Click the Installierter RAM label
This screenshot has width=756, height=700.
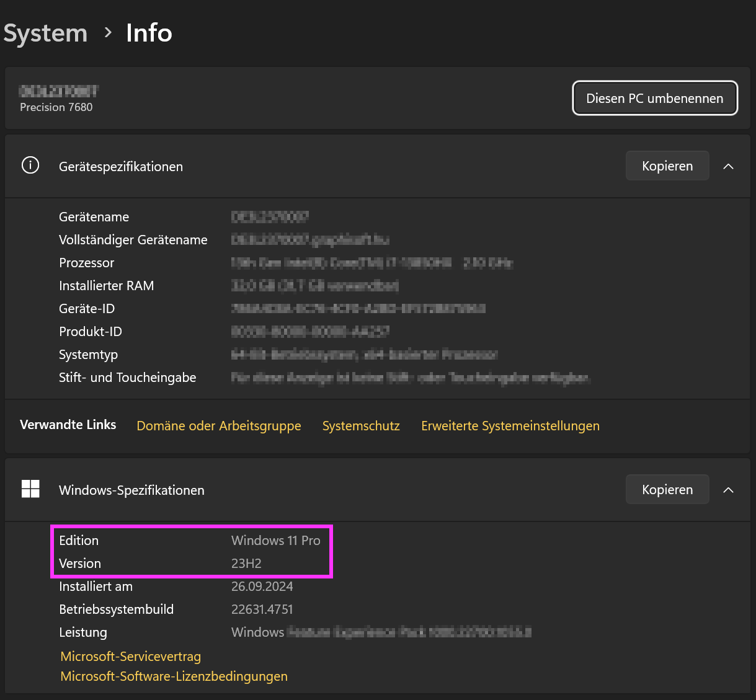click(107, 286)
